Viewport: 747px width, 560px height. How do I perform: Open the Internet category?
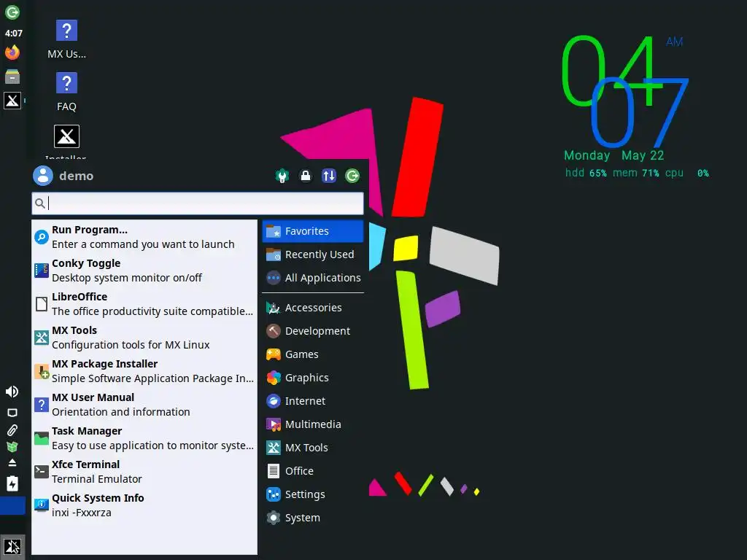pyautogui.click(x=313, y=401)
